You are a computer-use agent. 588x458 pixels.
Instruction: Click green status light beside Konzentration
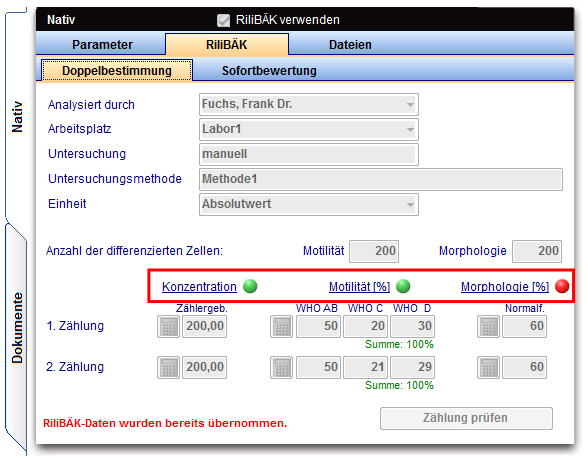click(250, 286)
